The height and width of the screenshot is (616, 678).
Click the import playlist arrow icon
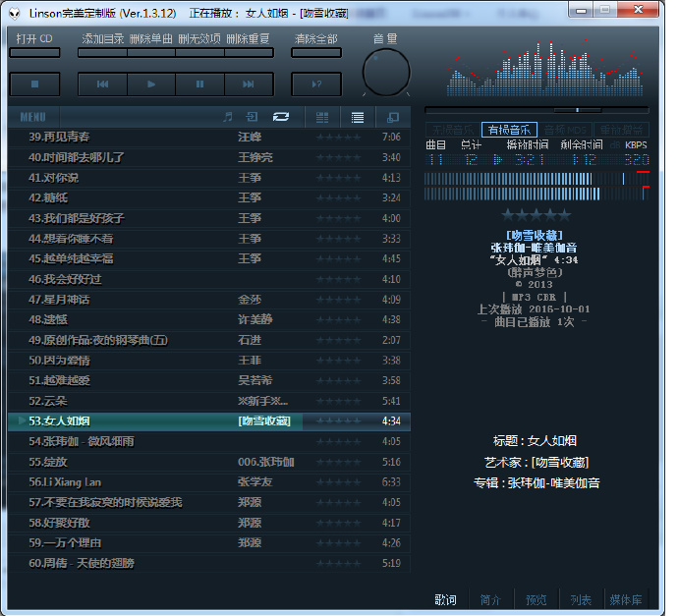click(x=252, y=117)
